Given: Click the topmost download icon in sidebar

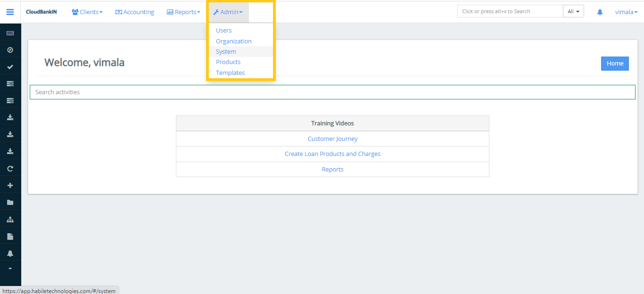Looking at the screenshot, I should [10, 117].
